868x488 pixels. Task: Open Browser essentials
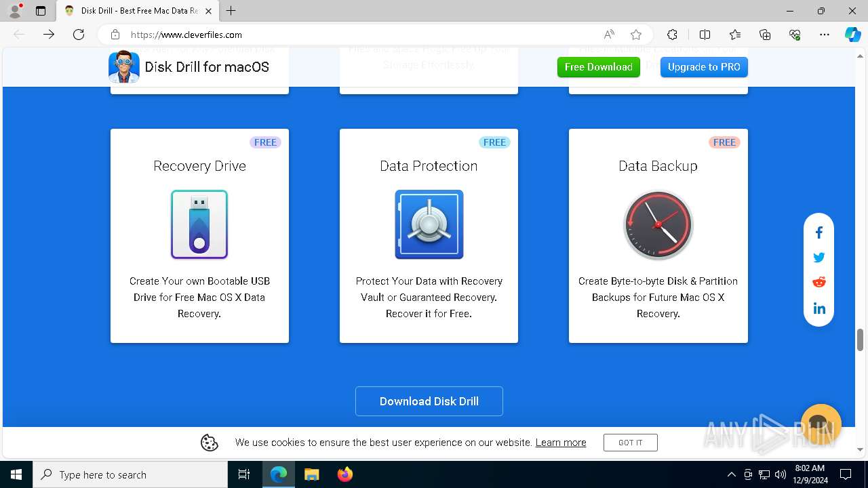(795, 35)
